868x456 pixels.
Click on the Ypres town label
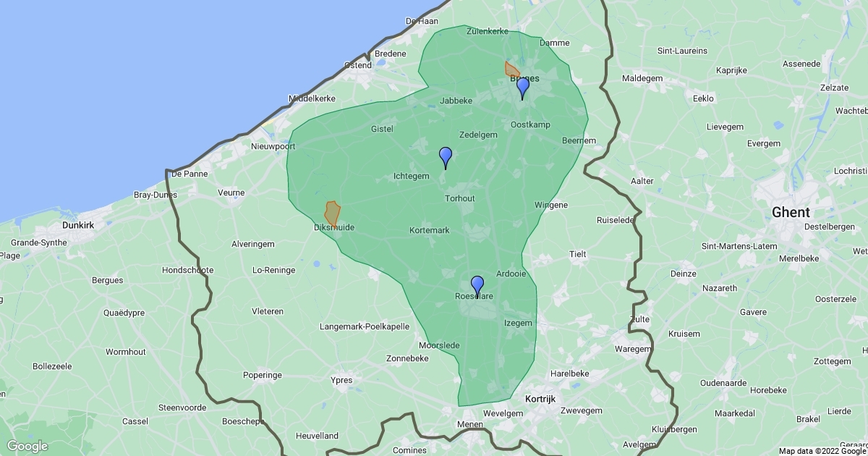point(341,380)
